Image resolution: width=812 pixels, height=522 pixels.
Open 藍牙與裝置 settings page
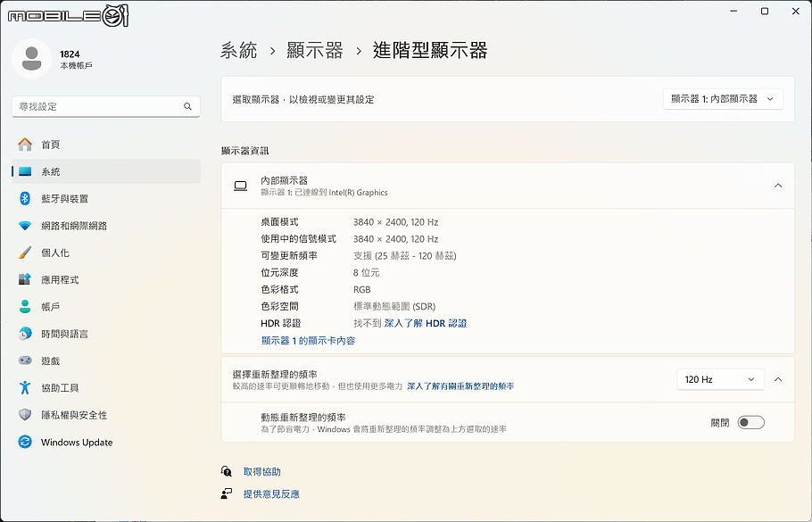pos(65,199)
